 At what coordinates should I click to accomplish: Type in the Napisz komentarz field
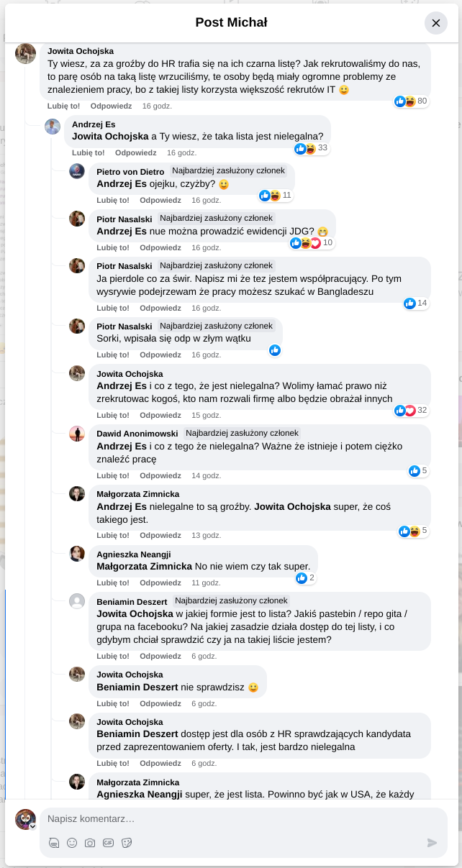[x=237, y=818]
